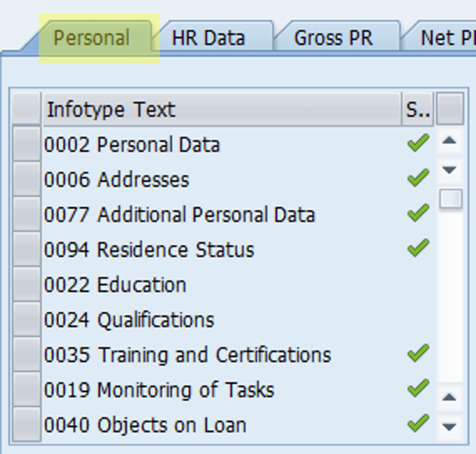
Task: Click the check icon for 0040 Objects on Loan
Action: [417, 421]
